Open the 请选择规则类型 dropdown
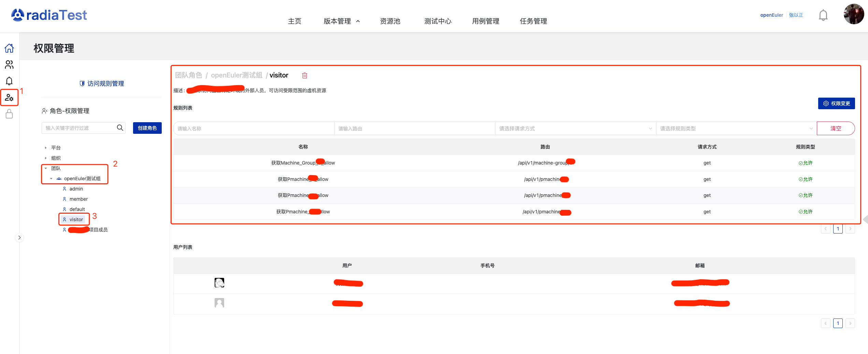 [736, 128]
